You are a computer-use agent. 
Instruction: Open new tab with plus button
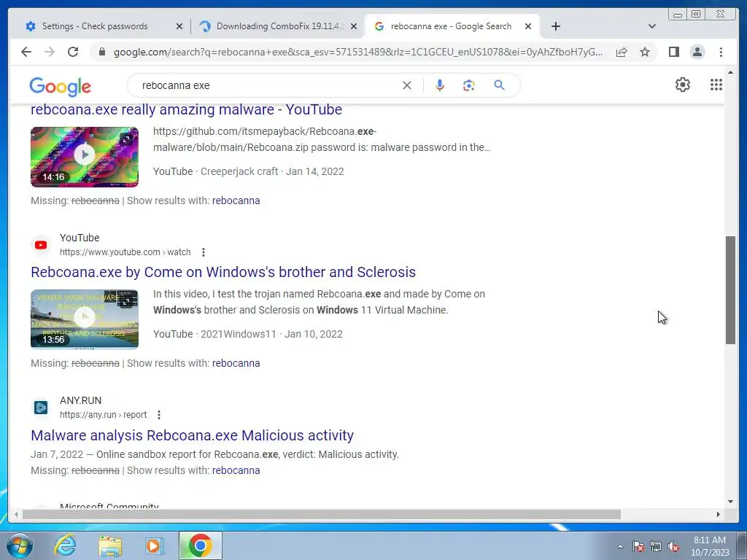coord(555,26)
